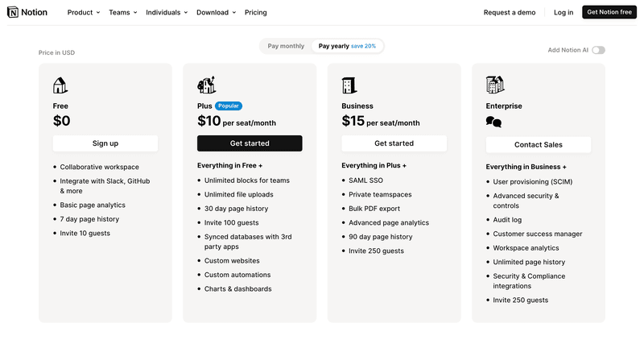644x344 pixels.
Task: Click Sign up on Free plan
Action: 105,143
